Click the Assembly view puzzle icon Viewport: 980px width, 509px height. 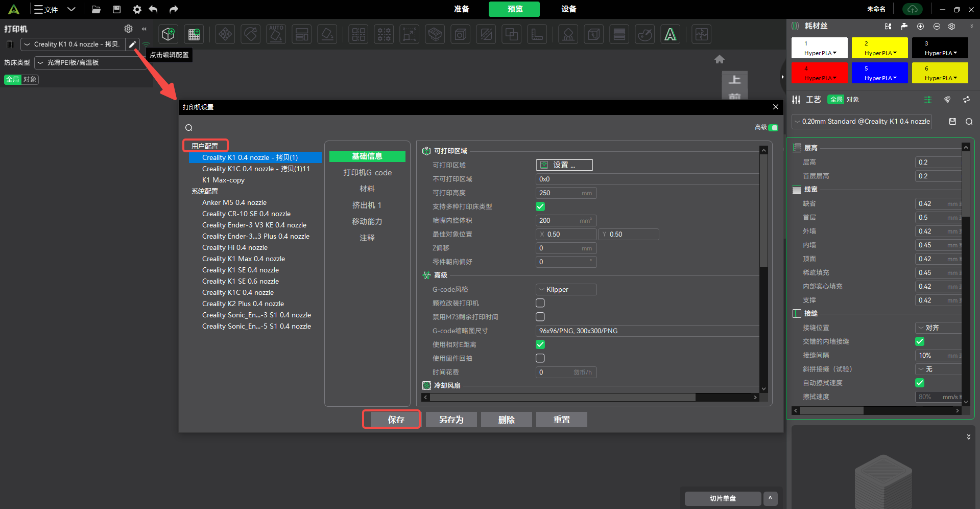[702, 34]
